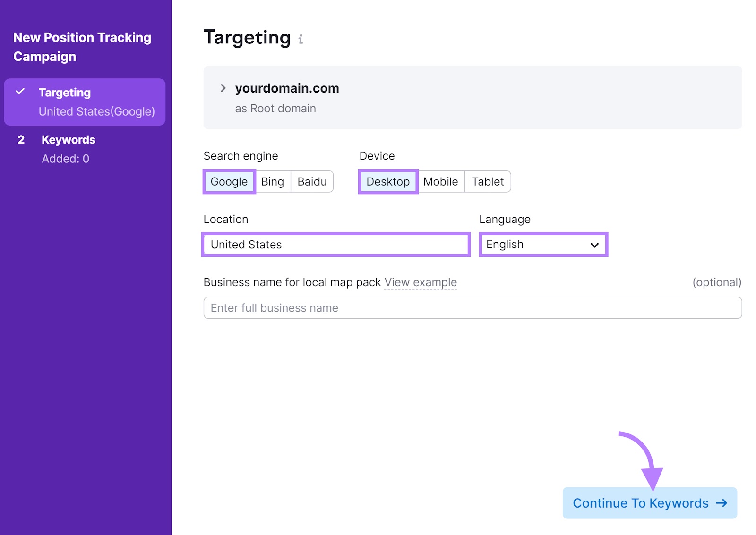Switch the device to Tablet

pyautogui.click(x=488, y=181)
